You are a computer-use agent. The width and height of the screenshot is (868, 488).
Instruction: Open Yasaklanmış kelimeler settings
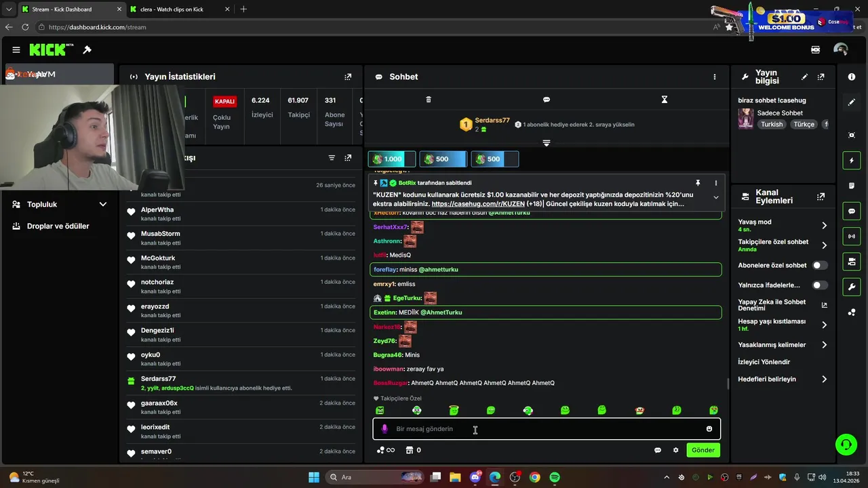pyautogui.click(x=783, y=345)
